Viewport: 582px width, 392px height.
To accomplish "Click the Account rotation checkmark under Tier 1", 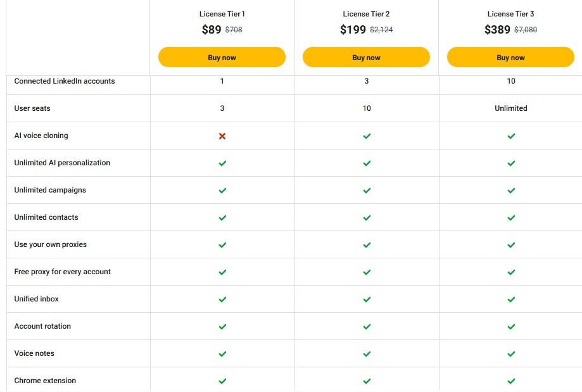I will point(222,326).
